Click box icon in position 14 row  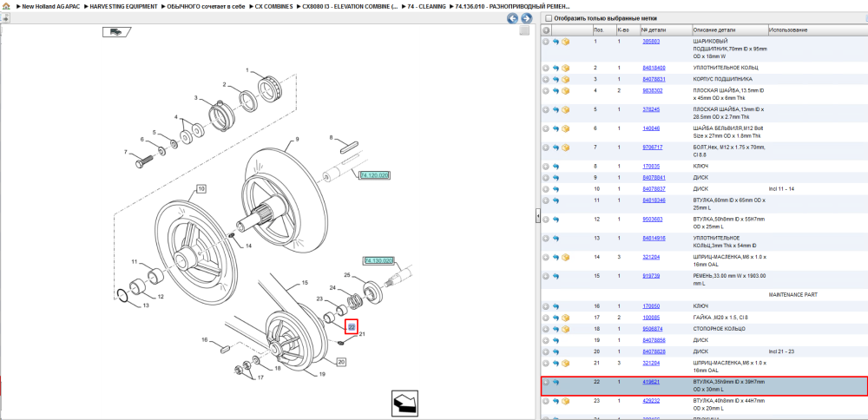coord(566,258)
